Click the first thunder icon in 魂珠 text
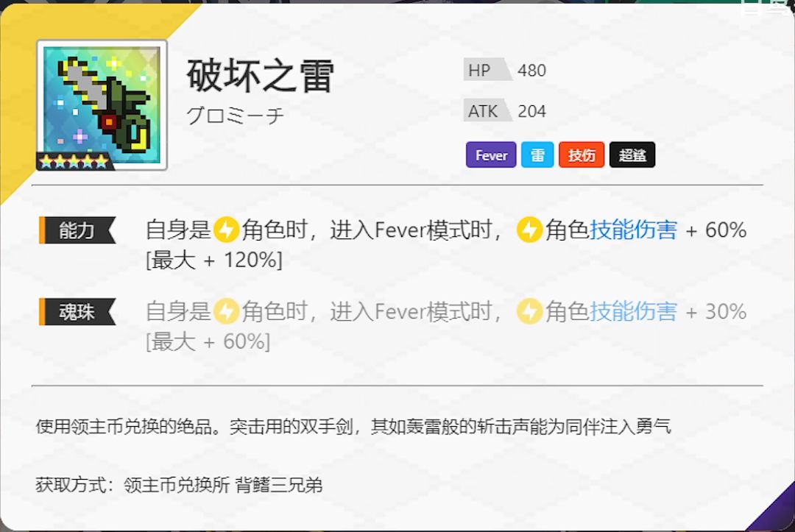 pyautogui.click(x=226, y=311)
